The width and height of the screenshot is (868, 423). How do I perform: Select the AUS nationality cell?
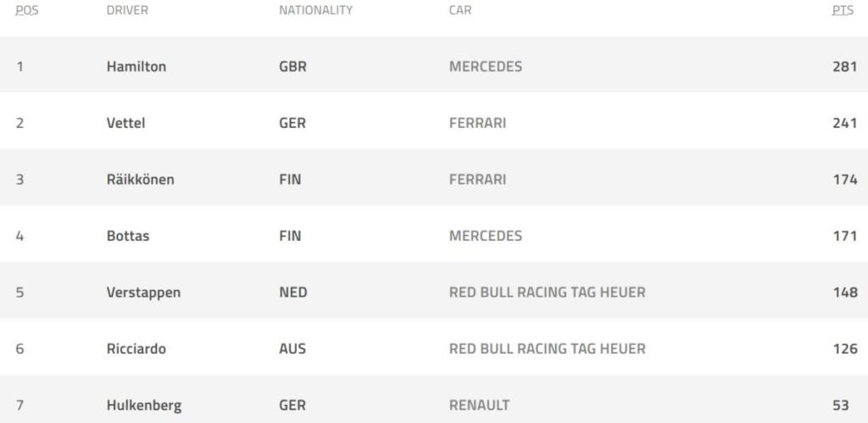pyautogui.click(x=292, y=348)
